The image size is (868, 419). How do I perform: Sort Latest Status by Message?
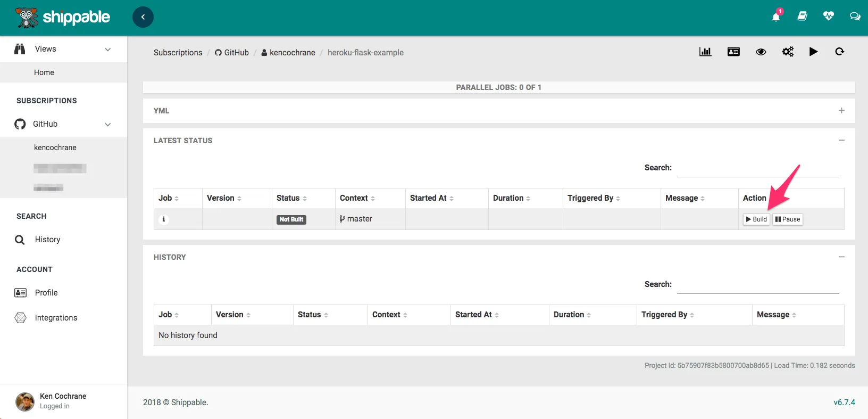coord(700,198)
